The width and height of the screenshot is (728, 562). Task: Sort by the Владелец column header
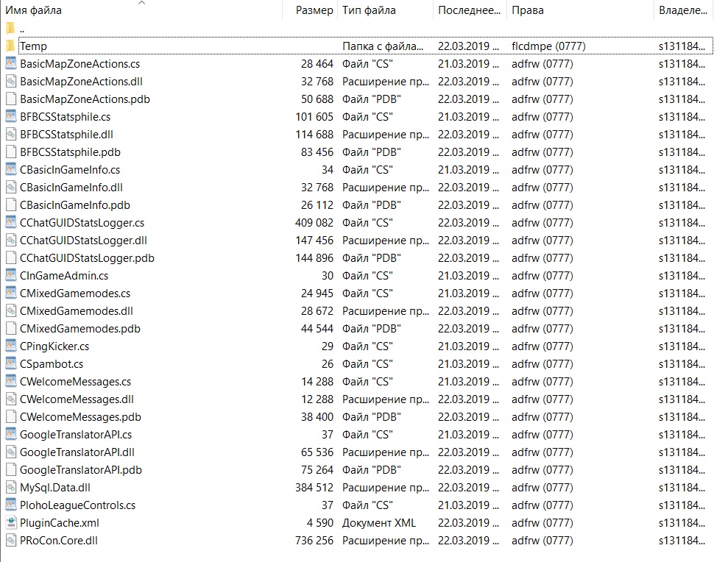point(683,10)
